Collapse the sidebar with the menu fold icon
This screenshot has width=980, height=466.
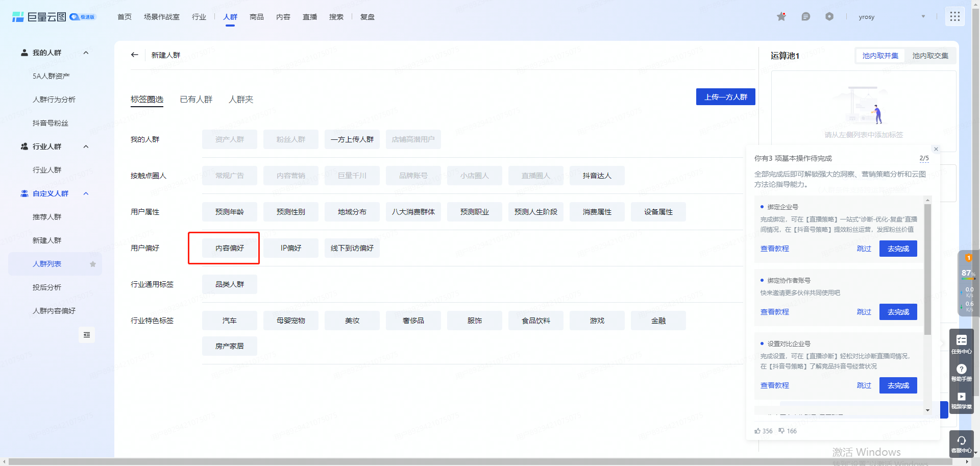click(87, 335)
